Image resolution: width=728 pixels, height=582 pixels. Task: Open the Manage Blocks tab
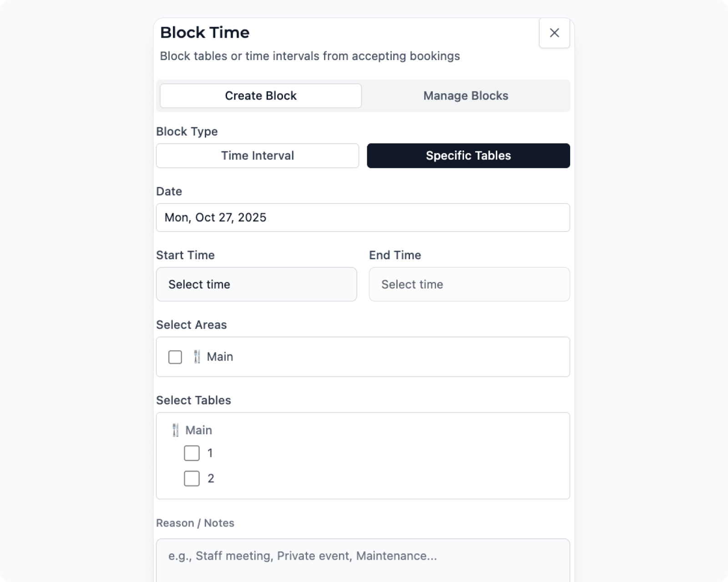coord(465,96)
